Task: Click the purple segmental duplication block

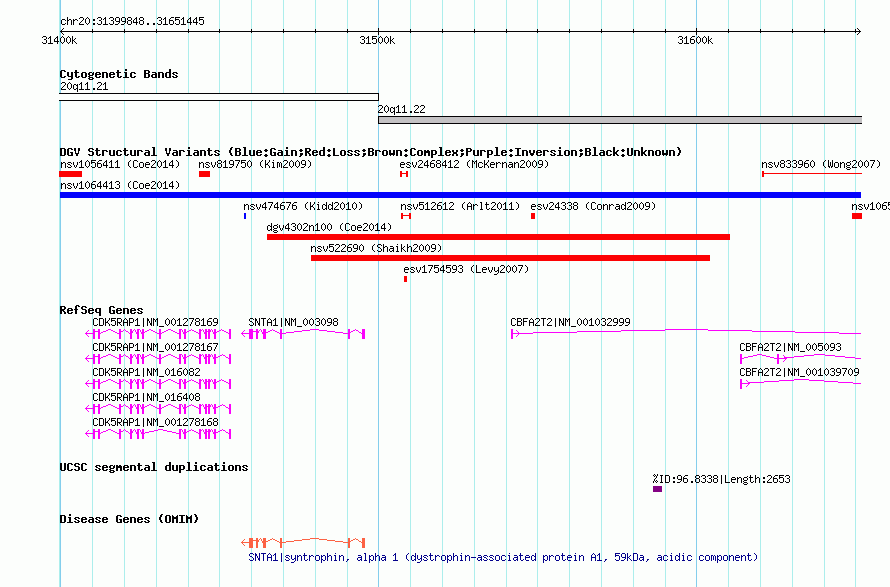Action: [657, 489]
